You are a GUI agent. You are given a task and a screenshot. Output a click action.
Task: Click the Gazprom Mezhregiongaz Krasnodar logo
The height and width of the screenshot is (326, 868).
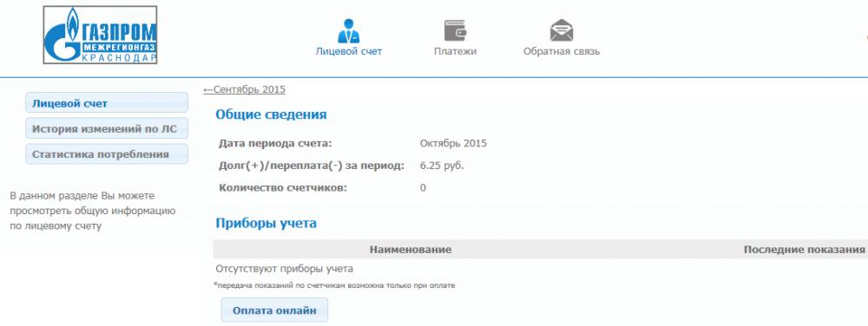[x=100, y=35]
